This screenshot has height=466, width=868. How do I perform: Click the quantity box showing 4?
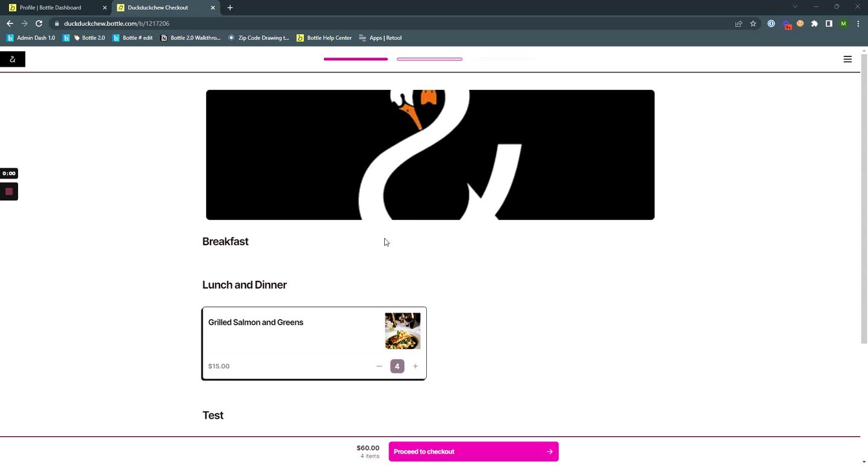397,366
